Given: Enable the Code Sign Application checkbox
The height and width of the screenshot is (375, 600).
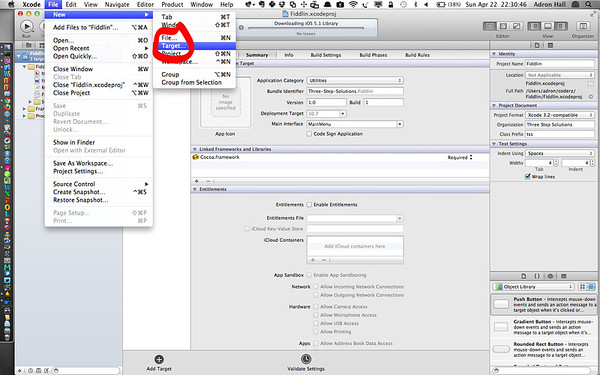Looking at the screenshot, I should pos(309,134).
